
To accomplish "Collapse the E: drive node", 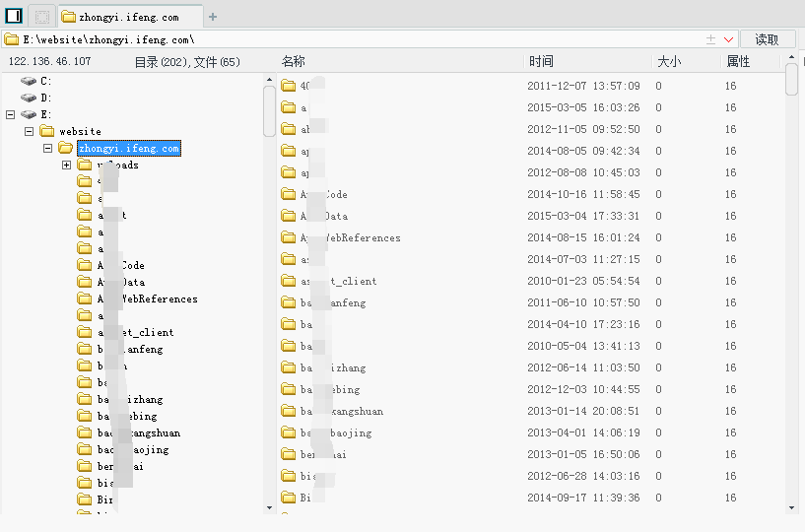I will tap(10, 114).
